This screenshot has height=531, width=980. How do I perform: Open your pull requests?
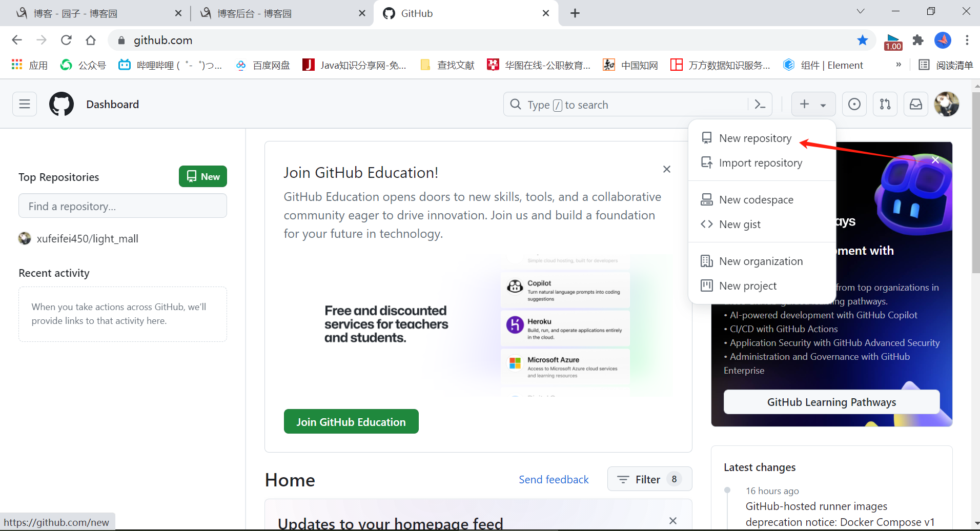coord(885,104)
